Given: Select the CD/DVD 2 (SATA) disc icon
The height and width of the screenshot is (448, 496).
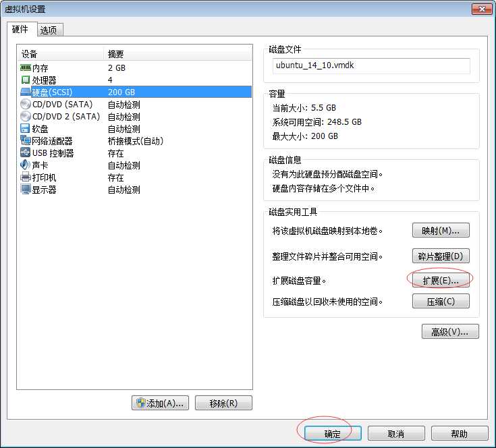Looking at the screenshot, I should click(26, 116).
